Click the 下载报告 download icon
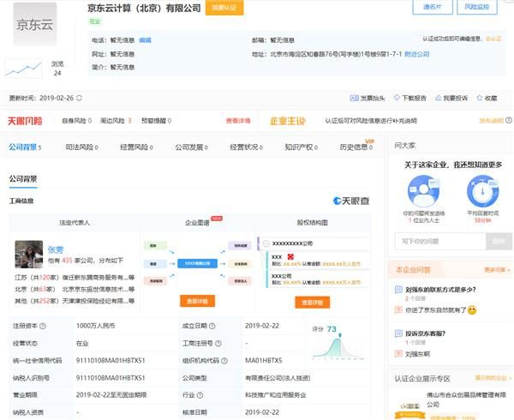Viewport: 514px width, 420px height. pos(397,99)
